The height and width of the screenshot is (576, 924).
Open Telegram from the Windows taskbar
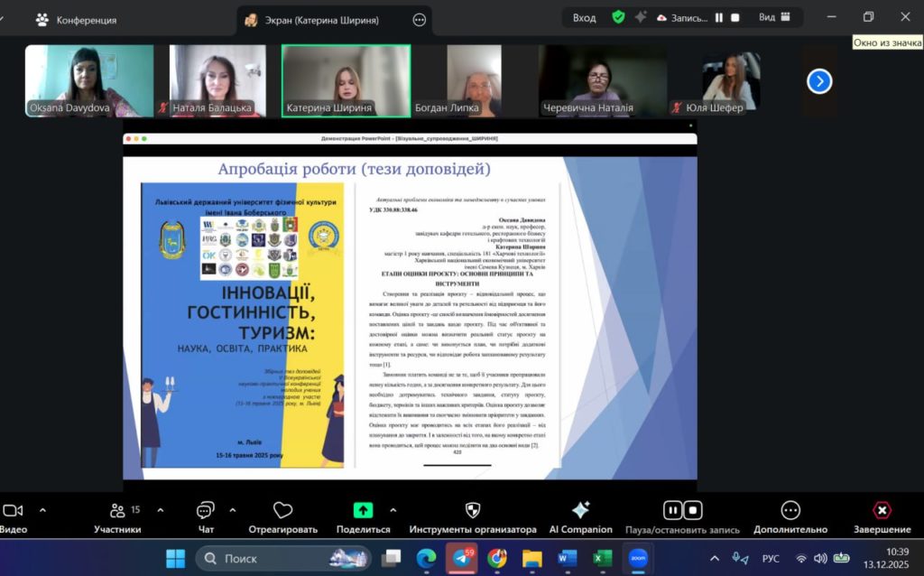(462, 558)
